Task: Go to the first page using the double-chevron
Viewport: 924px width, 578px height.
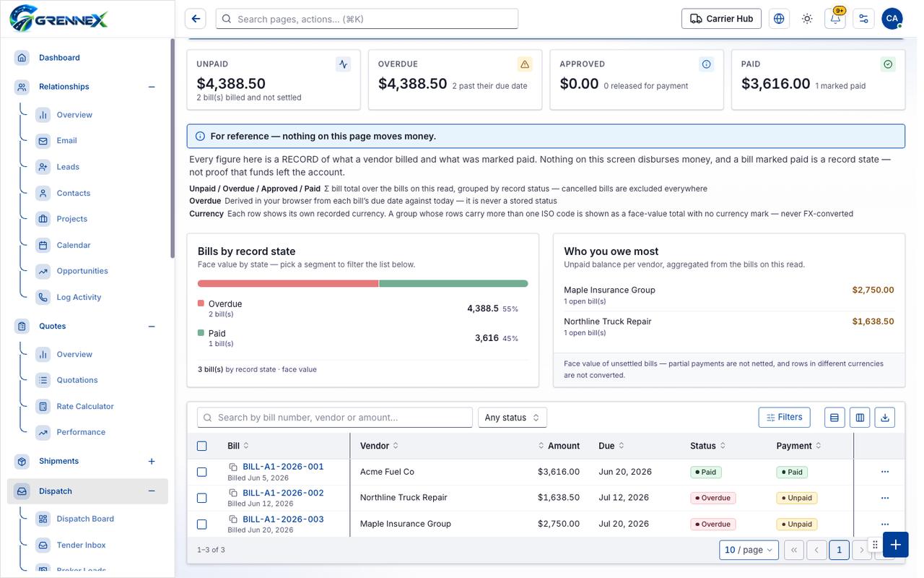Action: 794,550
